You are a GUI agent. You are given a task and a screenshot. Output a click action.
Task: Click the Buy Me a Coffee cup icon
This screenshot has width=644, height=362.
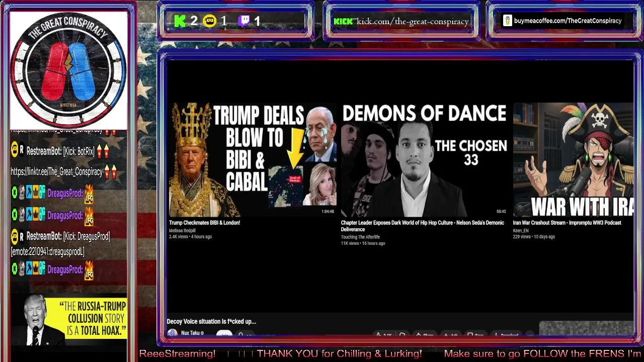[507, 21]
